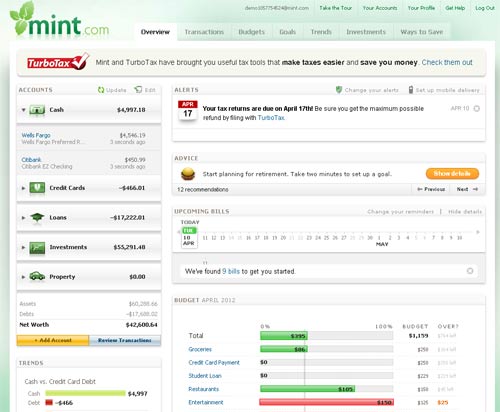Click Change your alerts link
The height and width of the screenshot is (412, 500).
point(371,90)
